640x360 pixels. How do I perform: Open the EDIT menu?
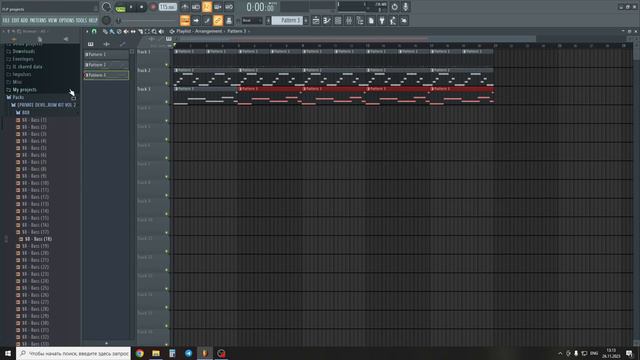point(15,20)
